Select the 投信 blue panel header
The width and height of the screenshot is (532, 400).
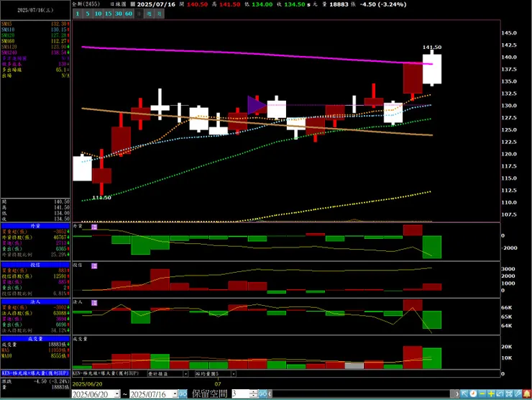click(x=35, y=265)
